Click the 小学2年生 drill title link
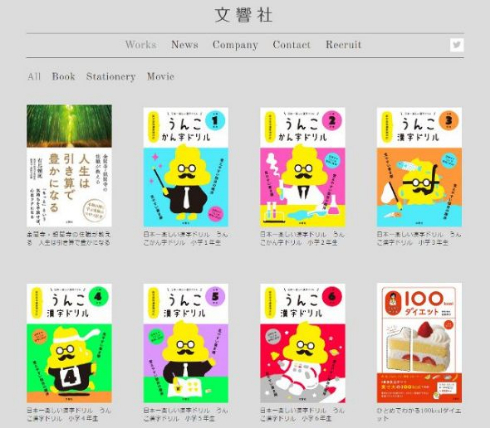The image size is (490, 428). 302,238
